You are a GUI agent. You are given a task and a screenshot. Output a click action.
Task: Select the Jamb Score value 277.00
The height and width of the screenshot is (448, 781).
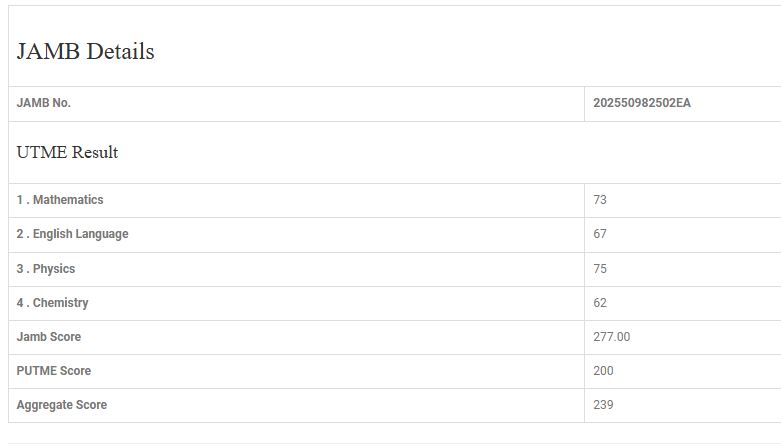(612, 337)
